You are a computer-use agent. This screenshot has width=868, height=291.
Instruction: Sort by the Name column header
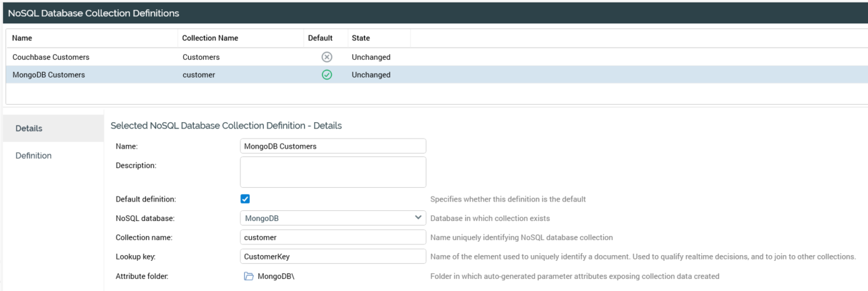(x=22, y=38)
